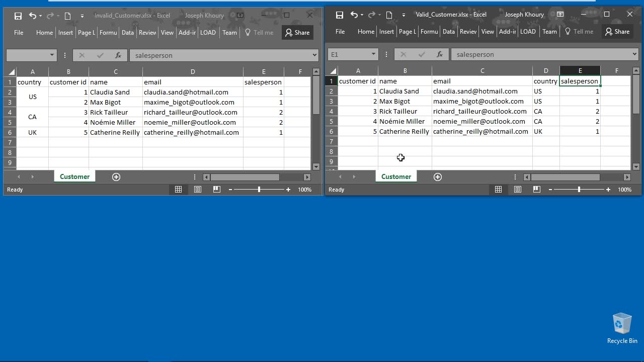644x362 pixels.
Task: Add new sheet in Invalid_Customer workbook
Action: coord(116,177)
